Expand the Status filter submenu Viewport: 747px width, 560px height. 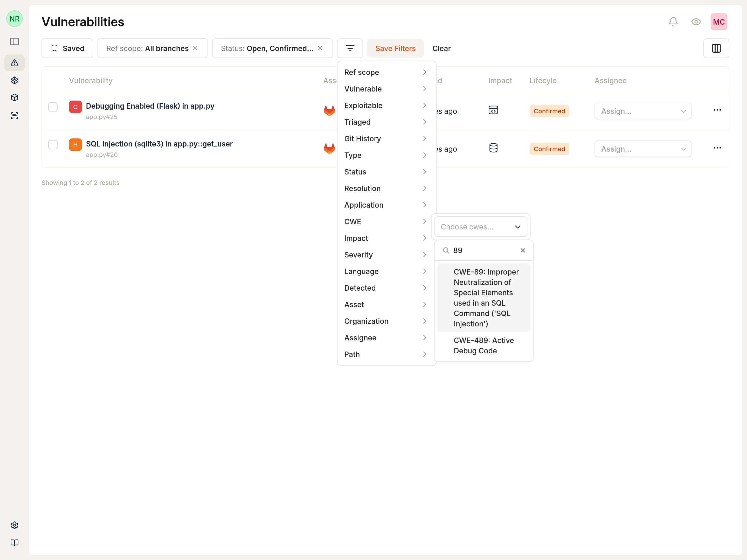[x=386, y=171]
